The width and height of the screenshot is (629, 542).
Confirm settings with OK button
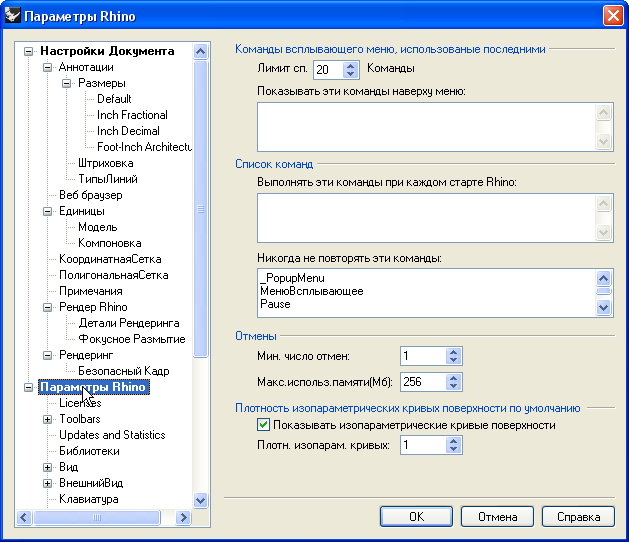(x=416, y=517)
